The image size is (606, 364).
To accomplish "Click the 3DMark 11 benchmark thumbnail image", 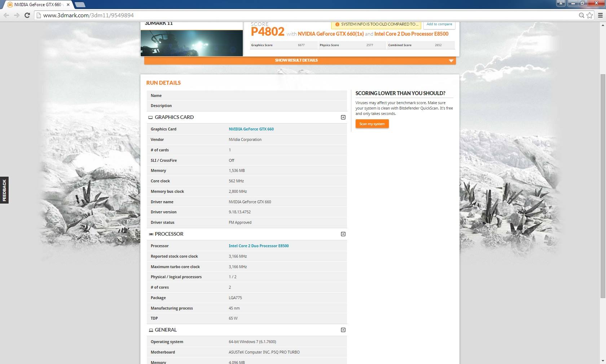I will coord(192,43).
